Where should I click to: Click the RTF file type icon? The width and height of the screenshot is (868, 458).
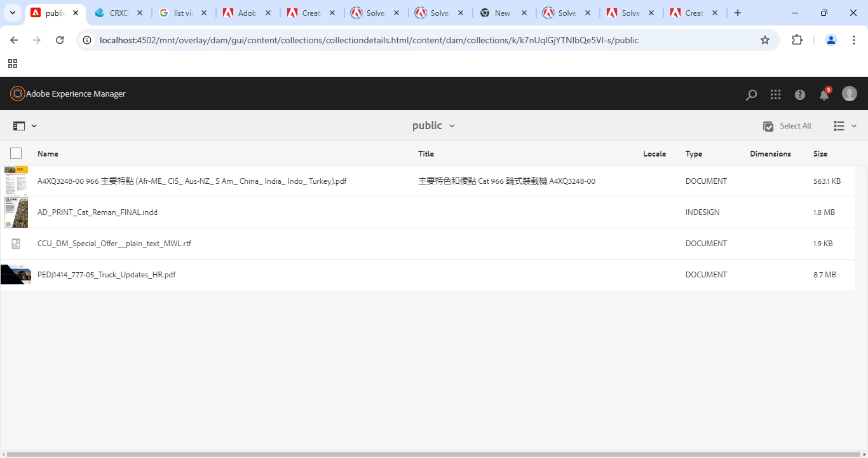(x=16, y=244)
